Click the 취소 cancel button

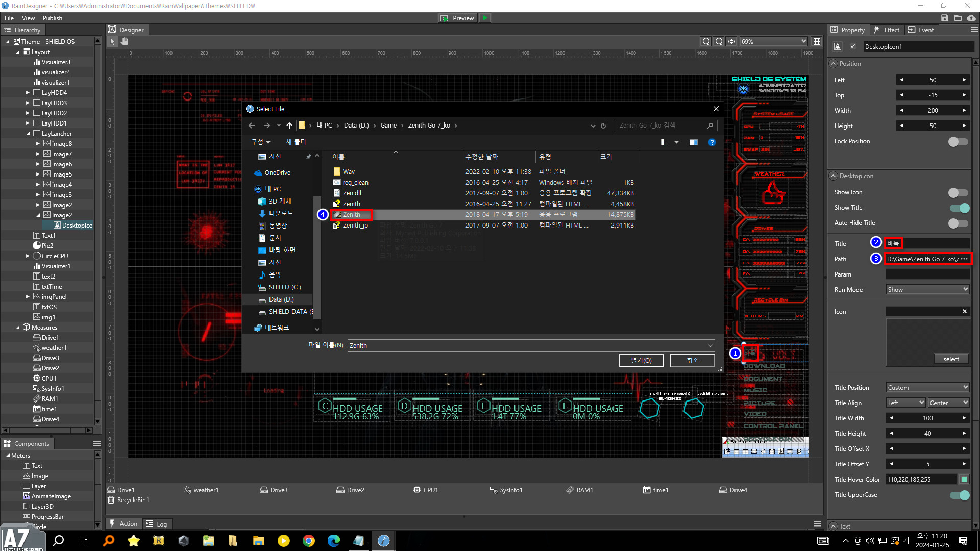coord(692,360)
